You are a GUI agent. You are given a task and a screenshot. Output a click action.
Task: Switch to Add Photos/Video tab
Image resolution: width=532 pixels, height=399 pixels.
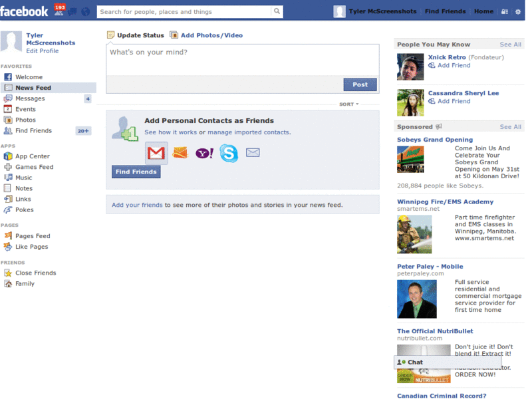[x=206, y=35]
